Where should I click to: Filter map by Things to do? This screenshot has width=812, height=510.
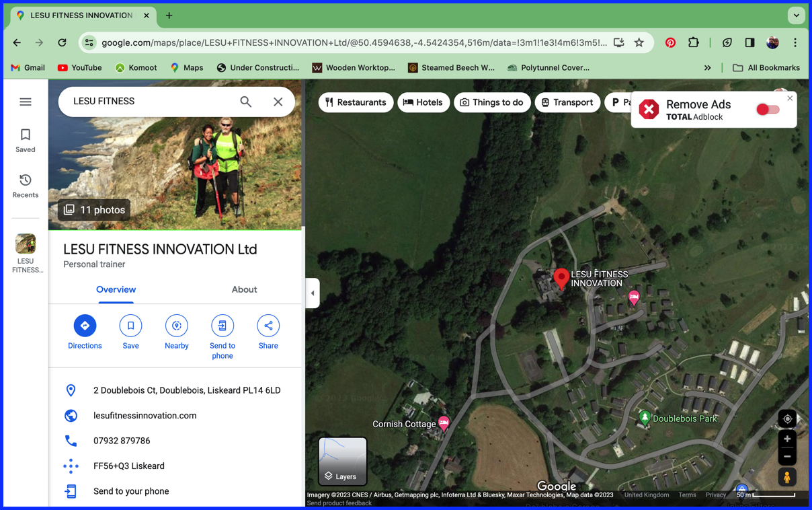tap(491, 102)
